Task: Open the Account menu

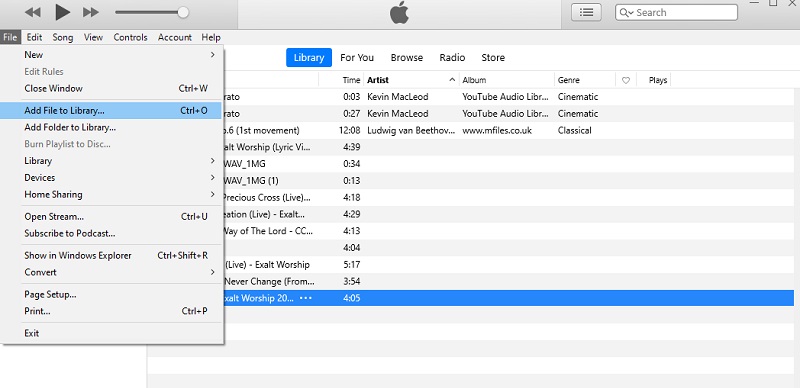Action: [x=174, y=37]
